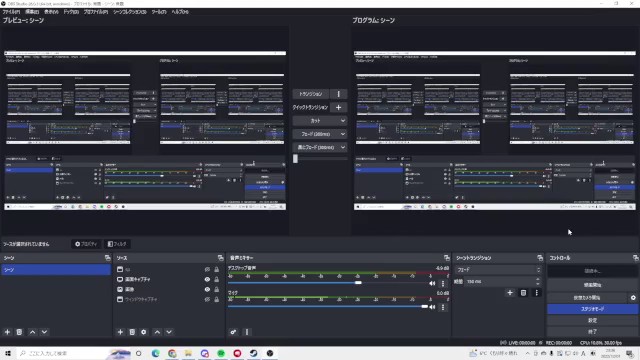Add a new scene with the plus icon
The height and width of the screenshot is (360, 640).
click(7, 332)
